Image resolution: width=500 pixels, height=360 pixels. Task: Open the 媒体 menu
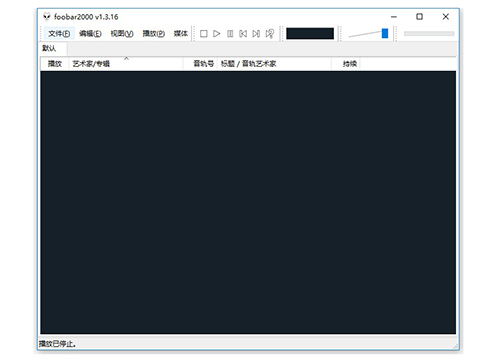pyautogui.click(x=181, y=34)
